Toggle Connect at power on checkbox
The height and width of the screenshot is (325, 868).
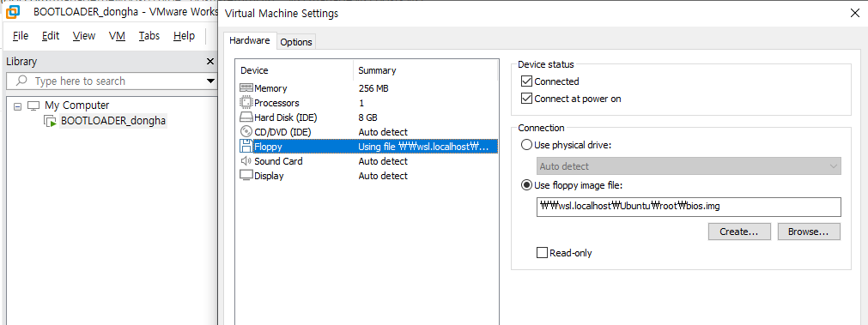click(526, 99)
